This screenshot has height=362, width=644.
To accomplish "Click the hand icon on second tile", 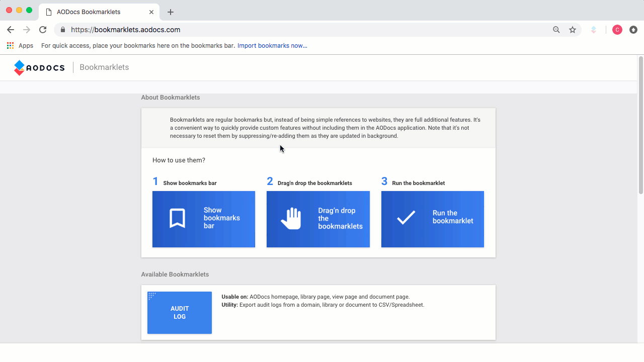I will pos(291,219).
